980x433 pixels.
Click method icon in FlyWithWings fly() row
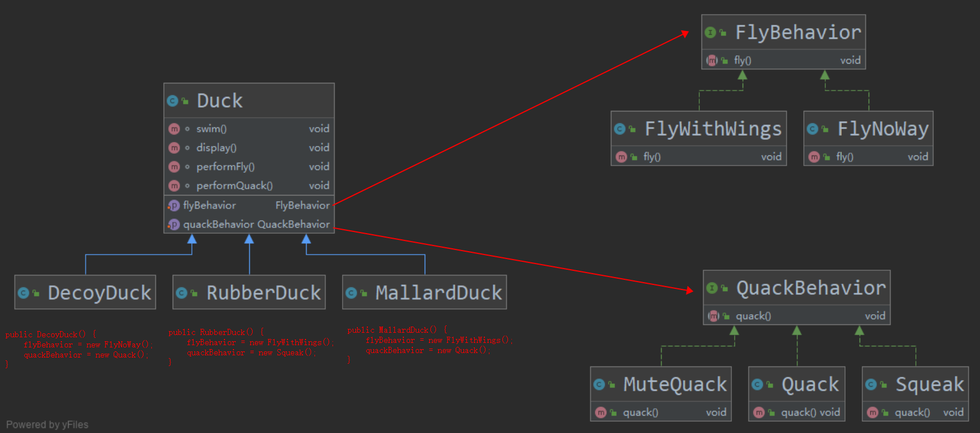(621, 157)
